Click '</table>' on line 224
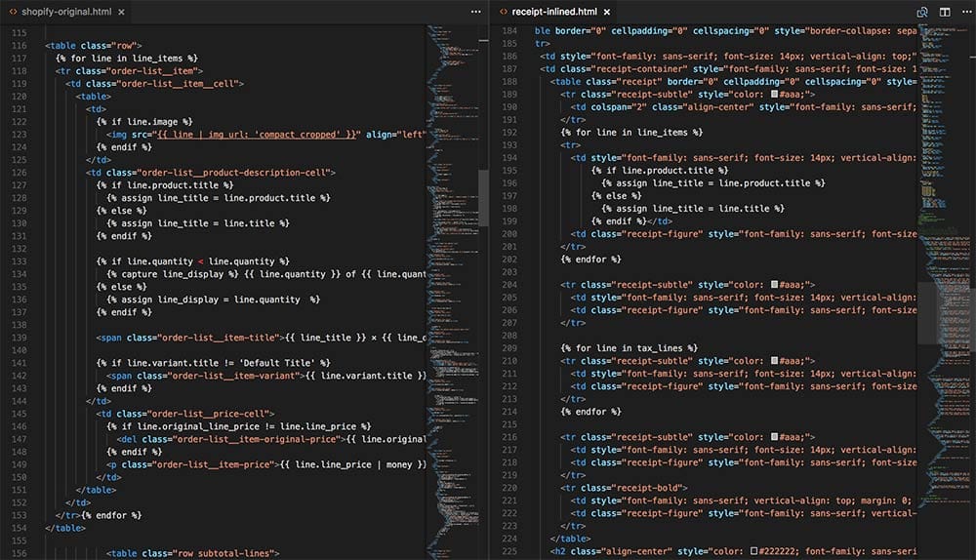The height and width of the screenshot is (560, 976). 571,539
